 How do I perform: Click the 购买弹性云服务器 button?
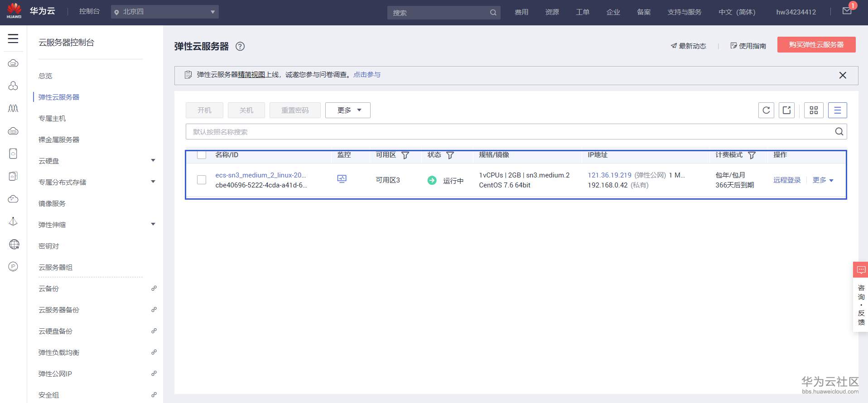pyautogui.click(x=816, y=45)
